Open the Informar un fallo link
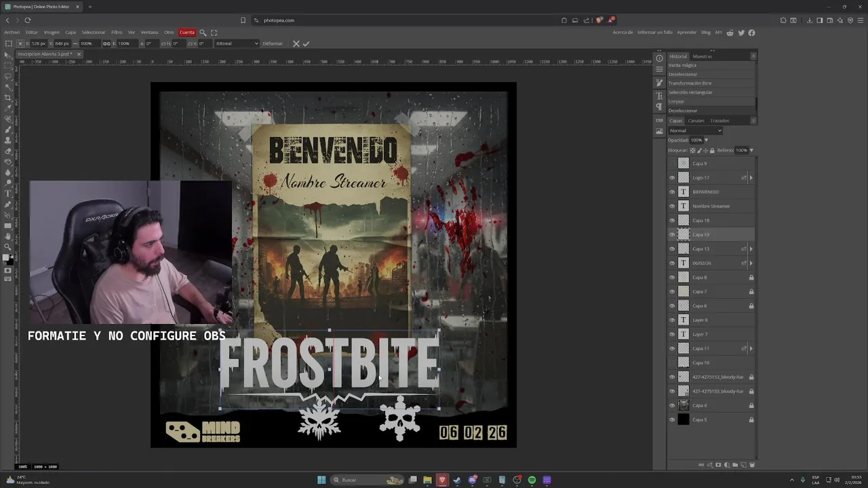Image resolution: width=868 pixels, height=488 pixels. click(655, 33)
